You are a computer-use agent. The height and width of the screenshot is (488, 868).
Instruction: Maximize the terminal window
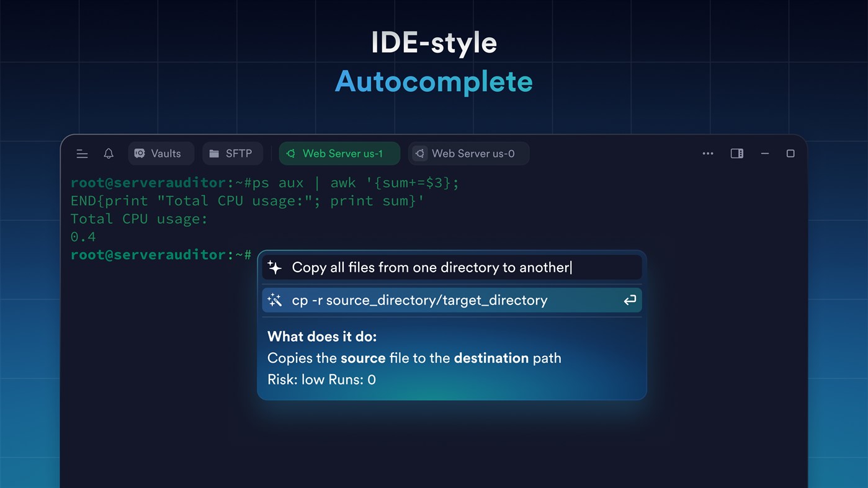[x=790, y=154]
